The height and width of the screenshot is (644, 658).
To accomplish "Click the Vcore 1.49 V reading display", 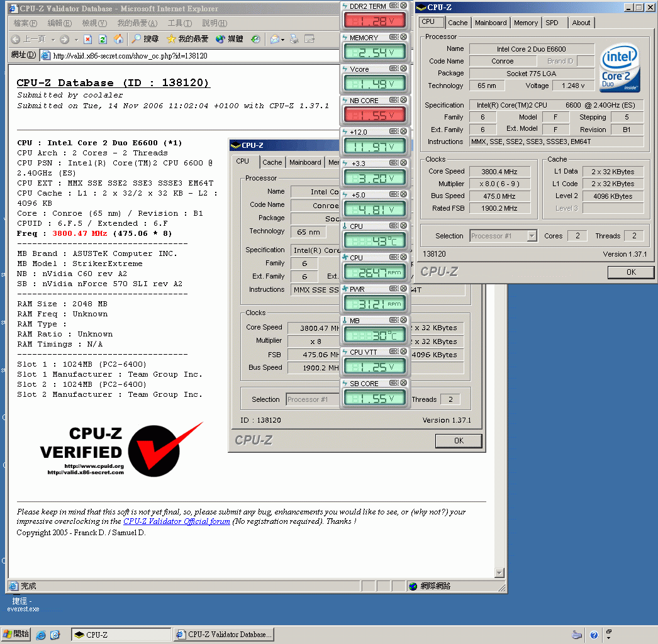I will click(x=375, y=84).
